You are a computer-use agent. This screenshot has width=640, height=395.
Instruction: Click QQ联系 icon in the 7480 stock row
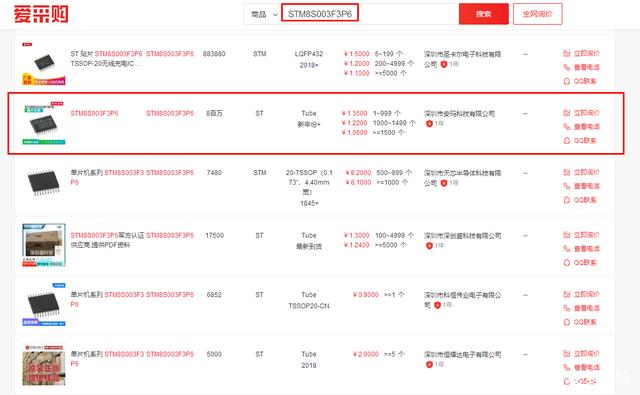[x=567, y=200]
